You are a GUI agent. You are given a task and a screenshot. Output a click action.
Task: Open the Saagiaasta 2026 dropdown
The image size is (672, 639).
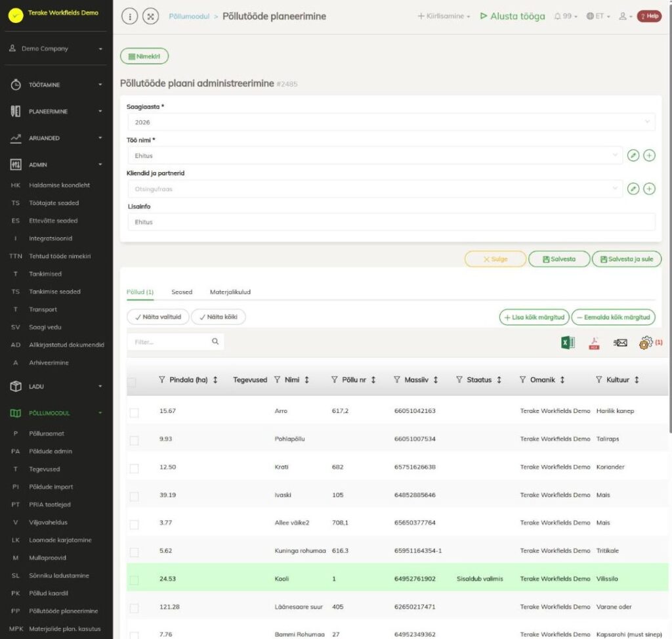[391, 122]
